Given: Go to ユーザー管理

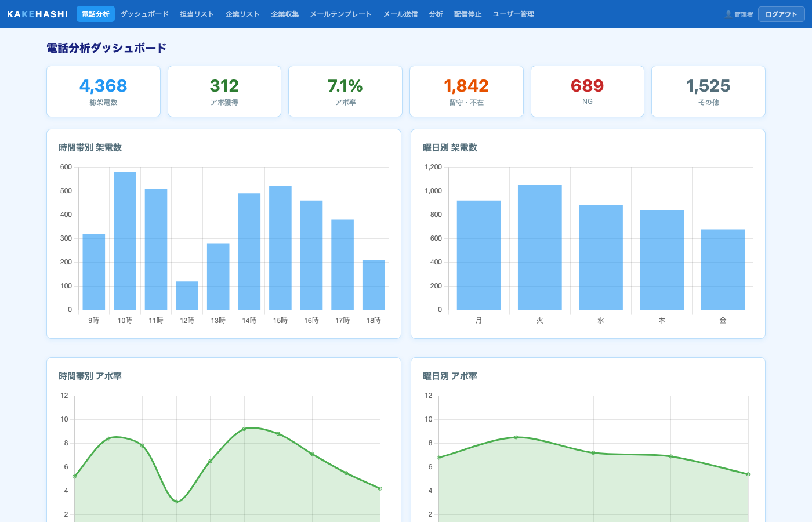Looking at the screenshot, I should pyautogui.click(x=513, y=14).
